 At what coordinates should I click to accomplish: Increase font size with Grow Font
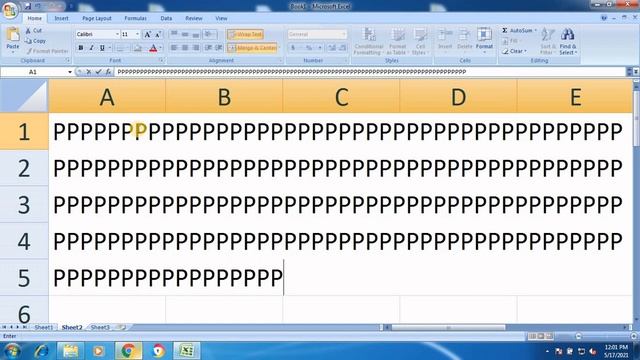148,34
